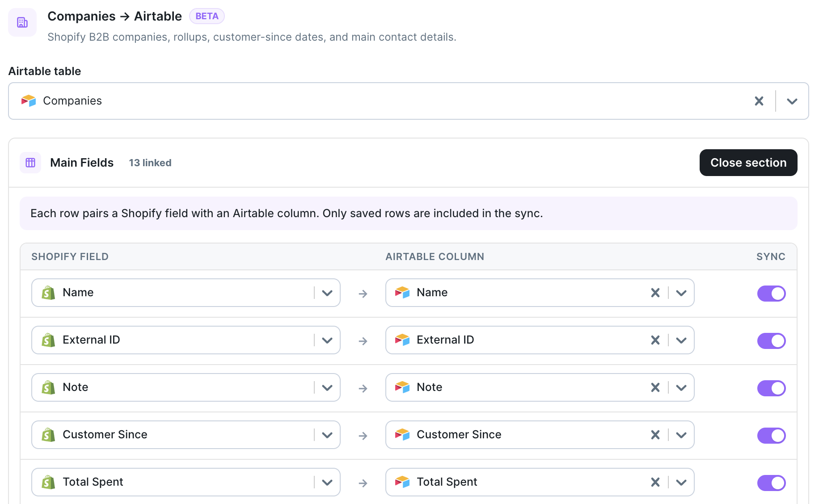Clear the Airtable External ID column

[x=655, y=340]
